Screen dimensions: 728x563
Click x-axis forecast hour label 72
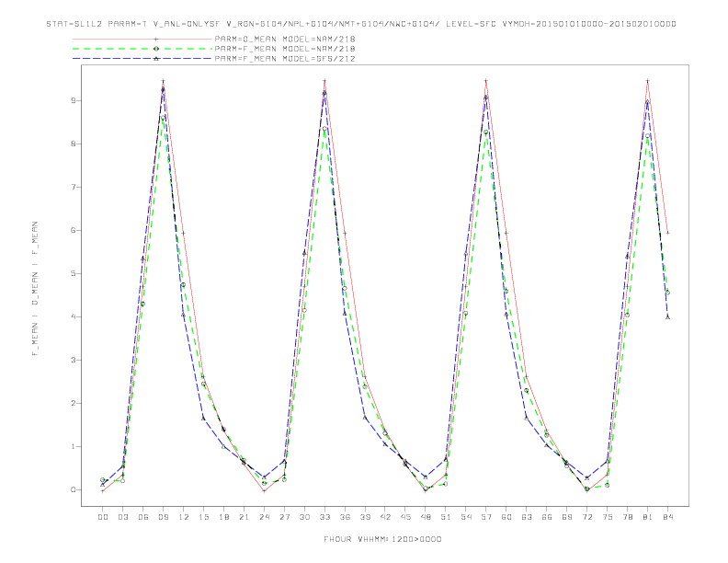tap(586, 517)
